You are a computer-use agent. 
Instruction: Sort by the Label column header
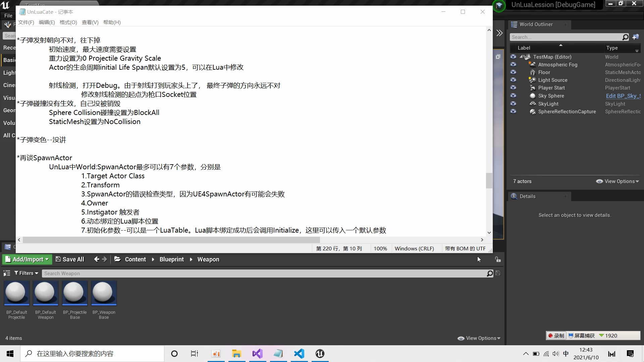point(525,48)
